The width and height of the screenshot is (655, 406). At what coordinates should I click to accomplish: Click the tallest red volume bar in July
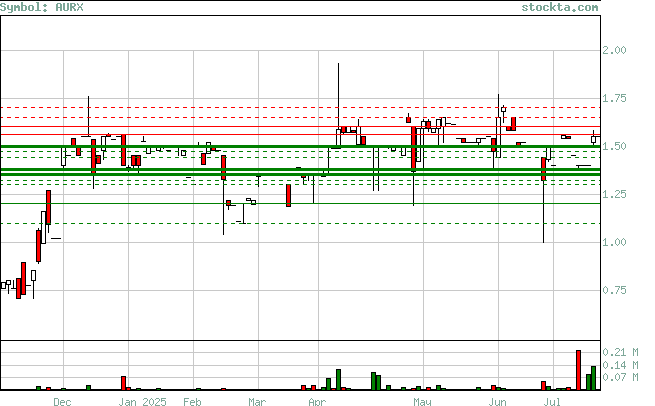click(579, 370)
